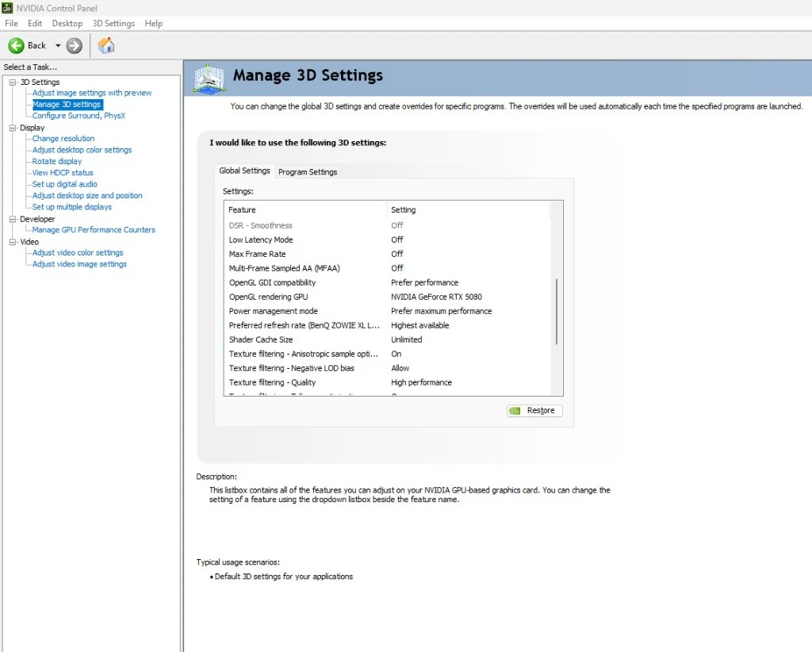Switch to the Program Settings tab
Image resolution: width=812 pixels, height=652 pixels.
[x=308, y=172]
